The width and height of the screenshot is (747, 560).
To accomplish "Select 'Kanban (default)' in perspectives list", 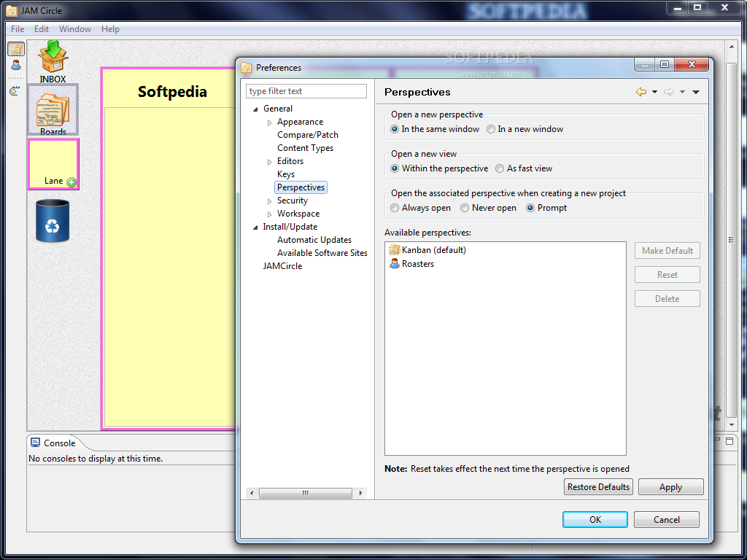I will click(433, 250).
